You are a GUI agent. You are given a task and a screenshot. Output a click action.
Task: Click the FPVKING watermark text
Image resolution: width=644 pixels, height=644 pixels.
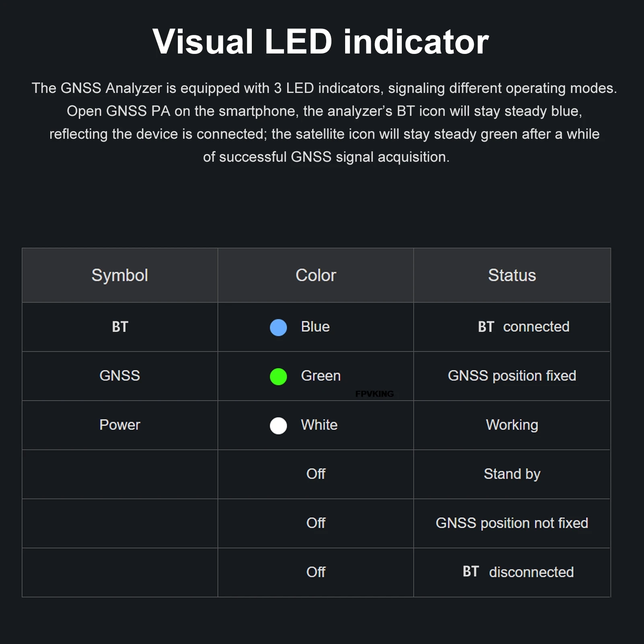pos(374,394)
